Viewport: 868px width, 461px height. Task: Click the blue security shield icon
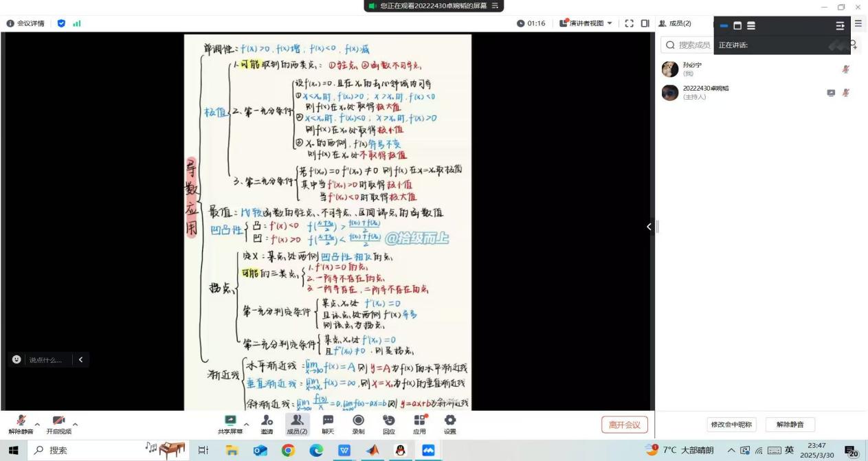[61, 23]
